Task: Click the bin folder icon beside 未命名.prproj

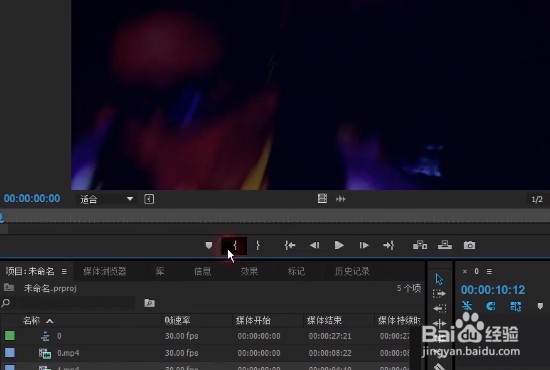Action: click(9, 288)
